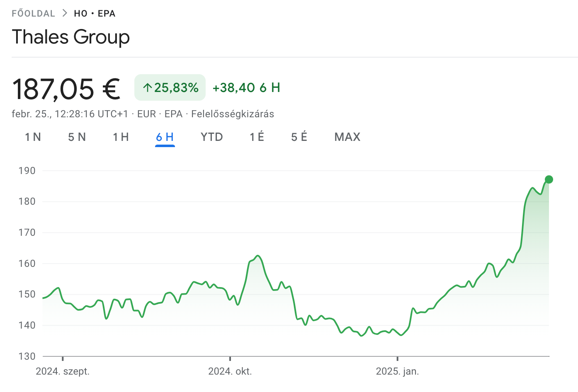Click the 187,05 € price value

66,89
